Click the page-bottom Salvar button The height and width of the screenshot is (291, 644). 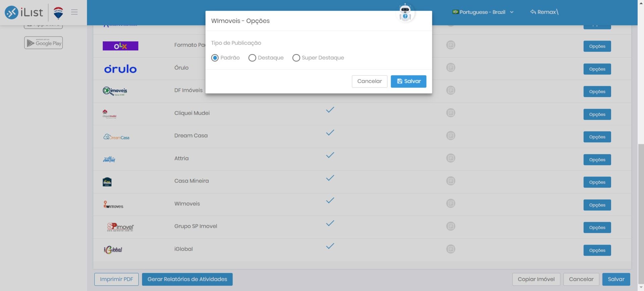(x=616, y=279)
